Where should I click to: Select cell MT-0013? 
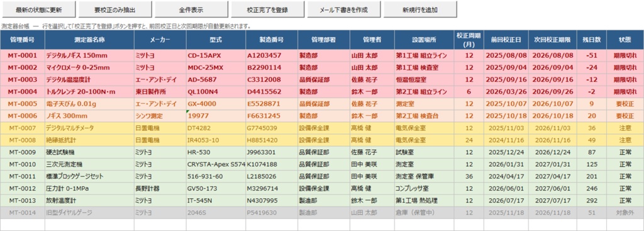23,201
